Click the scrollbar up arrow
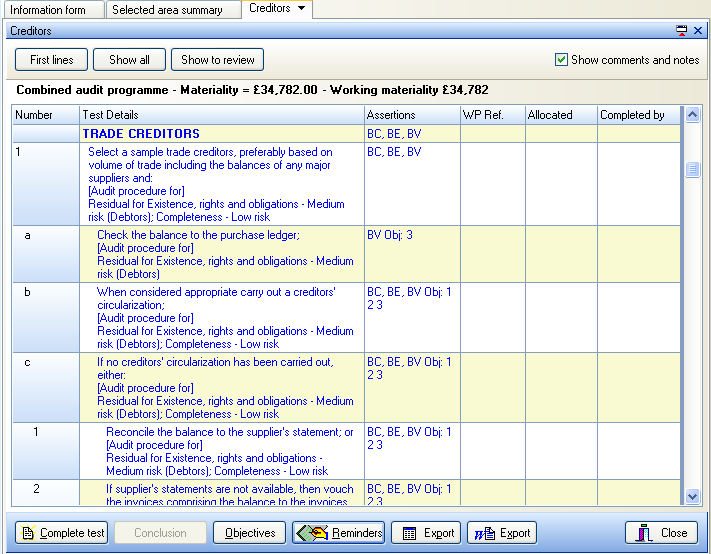This screenshot has width=711, height=554. pyautogui.click(x=692, y=115)
